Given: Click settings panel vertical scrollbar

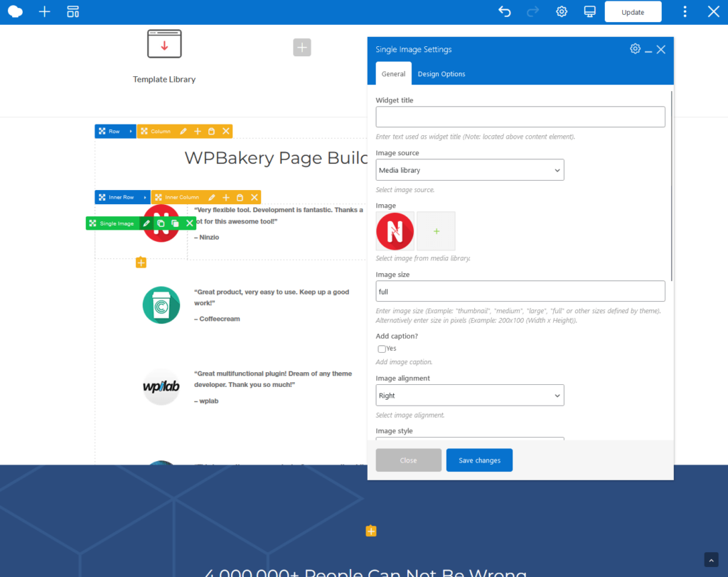Looking at the screenshot, I should pos(671,186).
